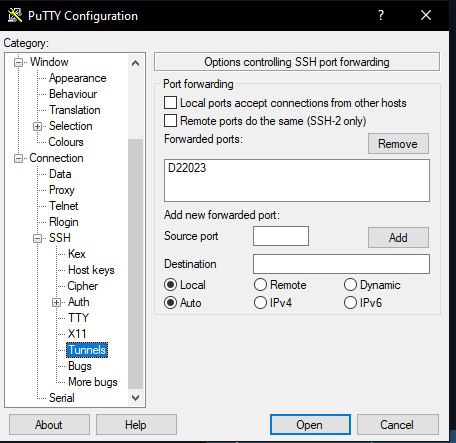Select the Auth category label
The height and width of the screenshot is (443, 456).
click(79, 302)
